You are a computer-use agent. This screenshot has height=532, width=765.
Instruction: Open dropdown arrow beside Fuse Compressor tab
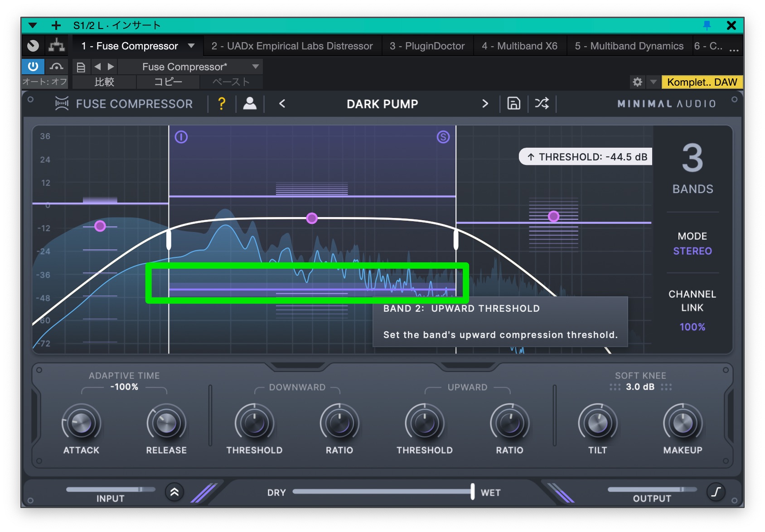coord(191,46)
